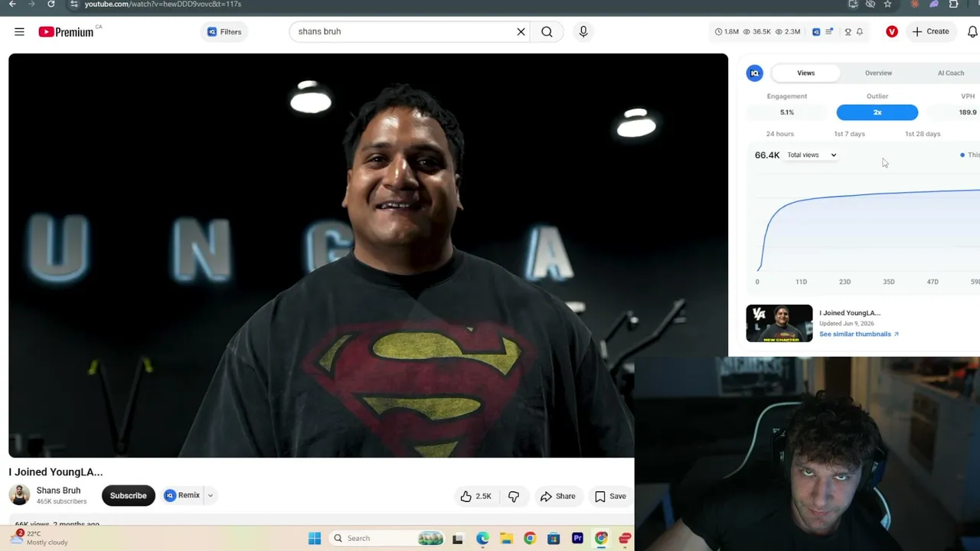Open the YouTube guide hamburger menu
Viewport: 980px width, 551px height.
point(19,31)
